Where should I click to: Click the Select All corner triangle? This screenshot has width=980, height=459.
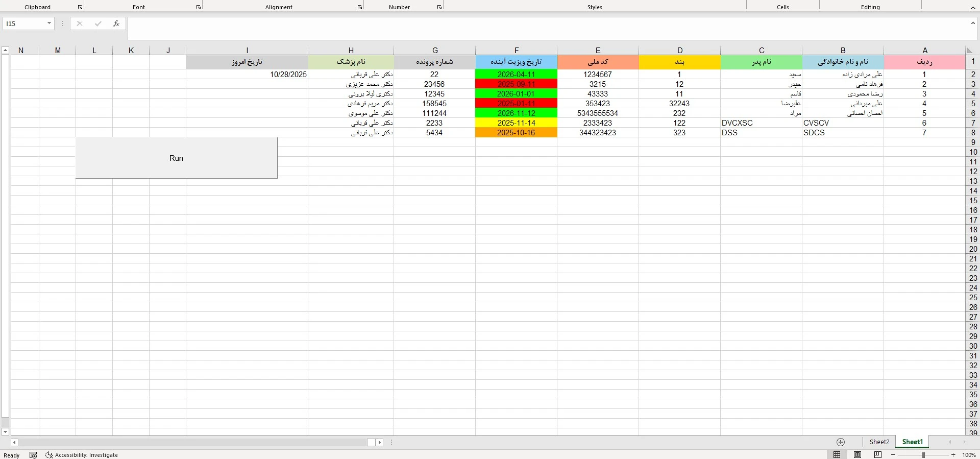[970, 51]
